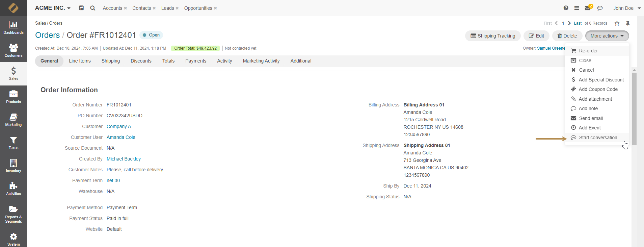Open the Michael Buckley creator link
The width and height of the screenshot is (644, 247).
point(124,159)
